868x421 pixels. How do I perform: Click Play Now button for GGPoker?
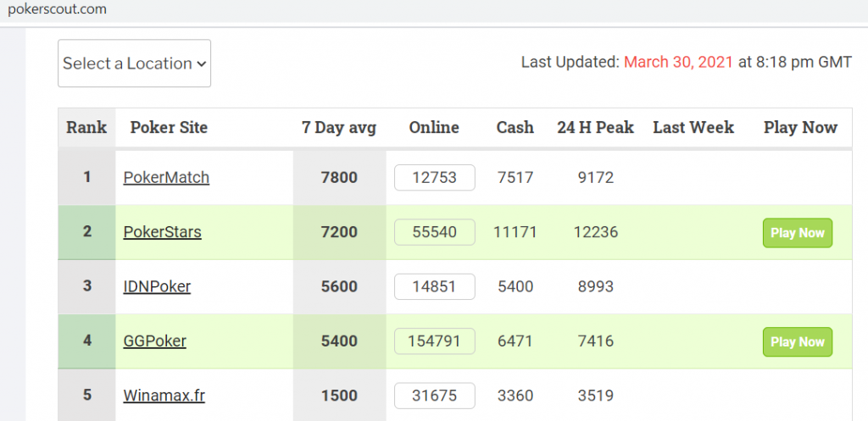(x=798, y=342)
